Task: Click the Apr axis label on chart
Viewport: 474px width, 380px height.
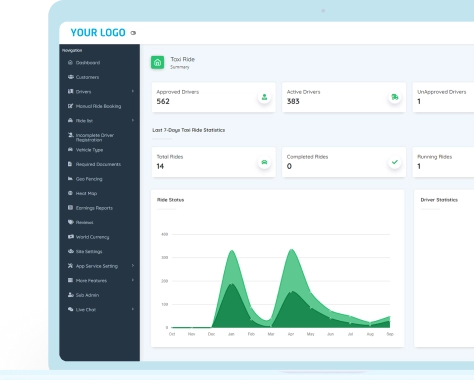Action: click(291, 334)
